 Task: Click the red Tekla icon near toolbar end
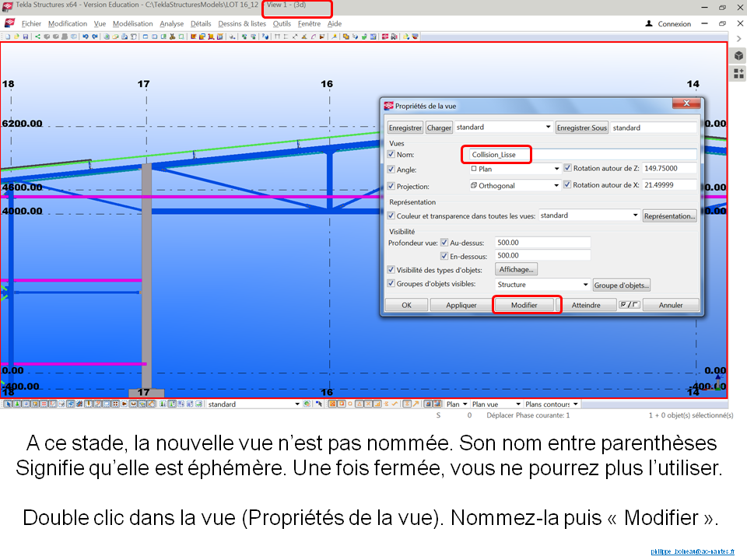385,37
